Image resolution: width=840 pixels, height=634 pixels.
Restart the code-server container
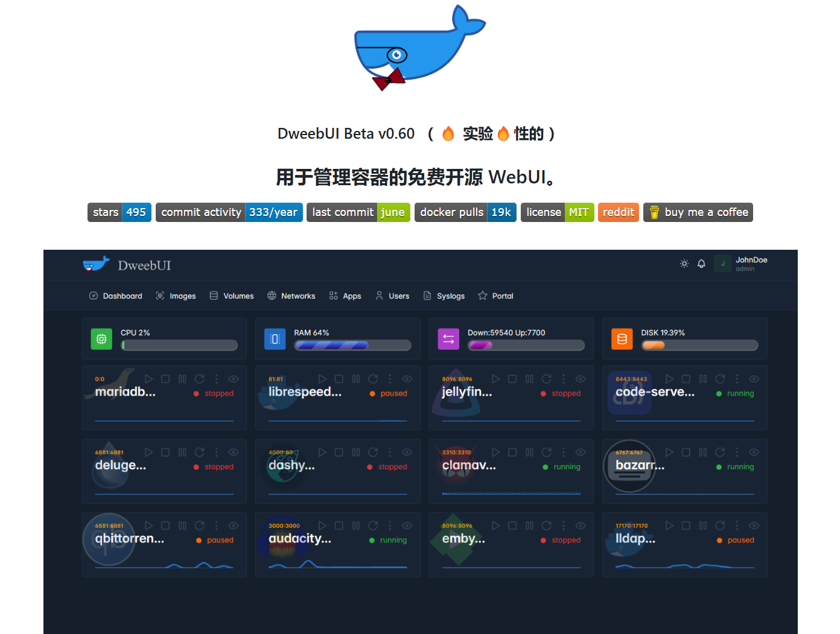point(720,379)
